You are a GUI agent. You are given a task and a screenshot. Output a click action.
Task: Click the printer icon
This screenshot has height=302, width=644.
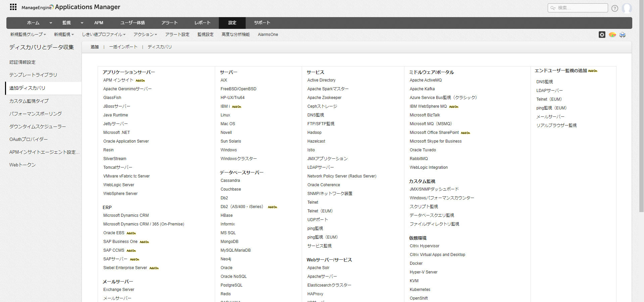[x=623, y=35]
